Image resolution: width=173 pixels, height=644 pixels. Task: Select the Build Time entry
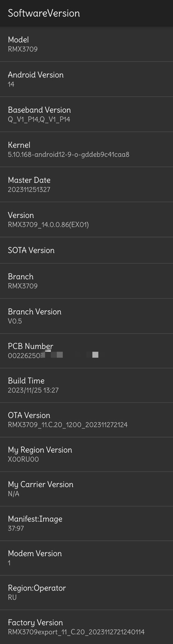86,385
